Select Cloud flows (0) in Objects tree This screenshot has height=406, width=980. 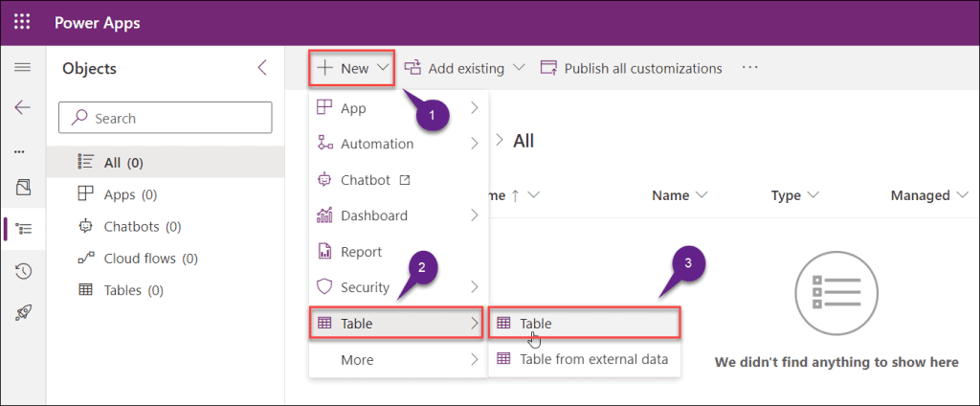(166, 259)
